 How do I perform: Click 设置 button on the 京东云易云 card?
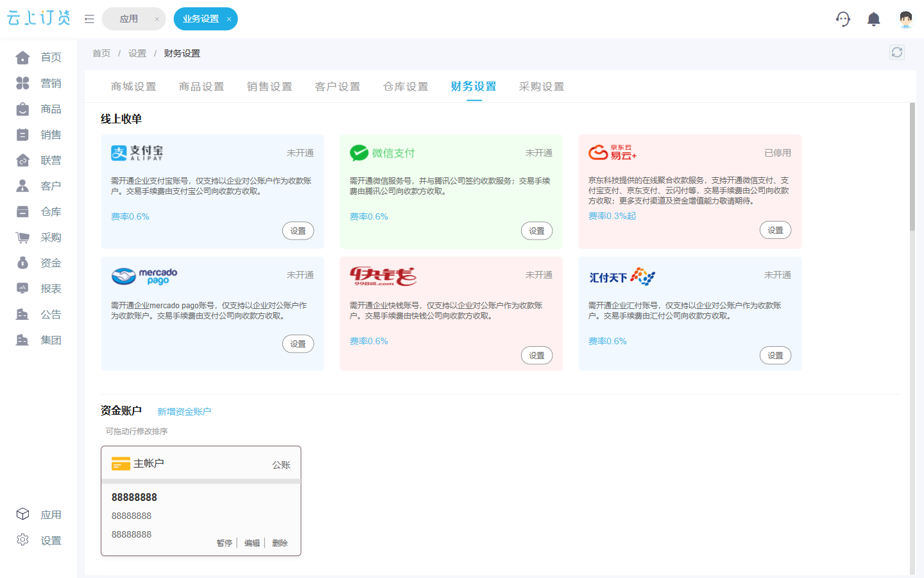pos(775,231)
